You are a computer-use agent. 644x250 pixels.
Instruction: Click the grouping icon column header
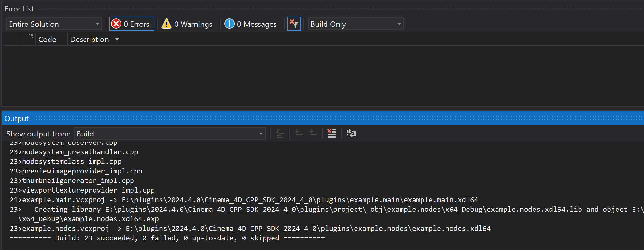coord(31,36)
